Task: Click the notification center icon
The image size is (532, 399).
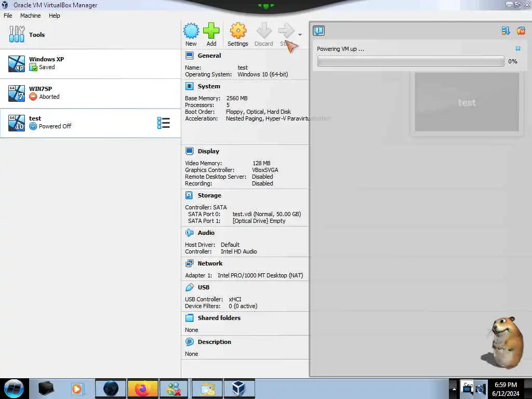Action: 318,31
